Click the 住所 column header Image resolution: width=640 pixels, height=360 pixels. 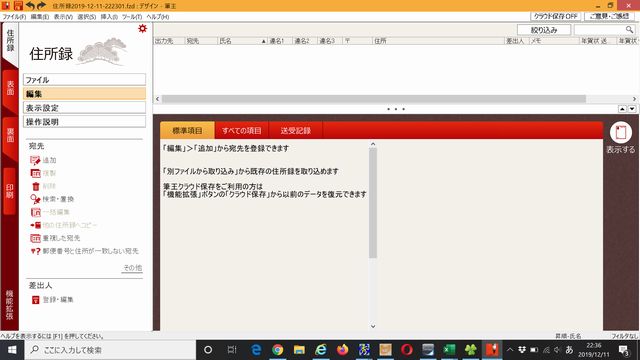tap(438, 41)
